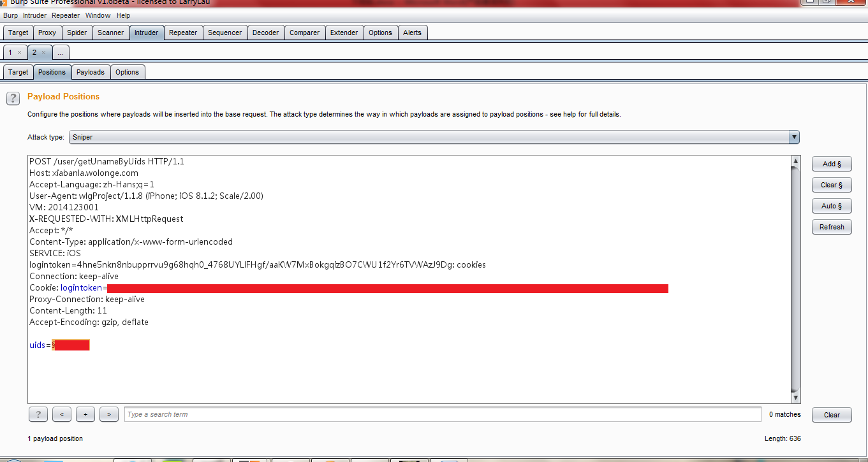Click the search help question-mark button
The image size is (868, 462).
[x=38, y=414]
